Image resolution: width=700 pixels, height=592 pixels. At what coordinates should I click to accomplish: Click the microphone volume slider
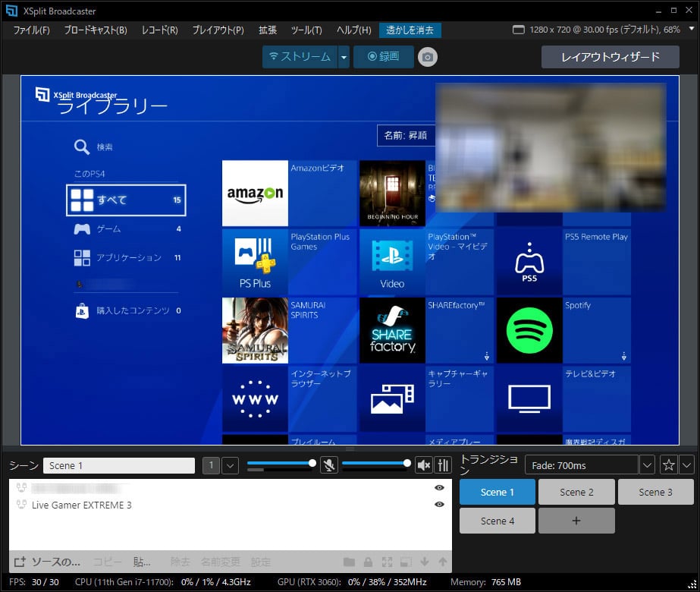point(281,463)
